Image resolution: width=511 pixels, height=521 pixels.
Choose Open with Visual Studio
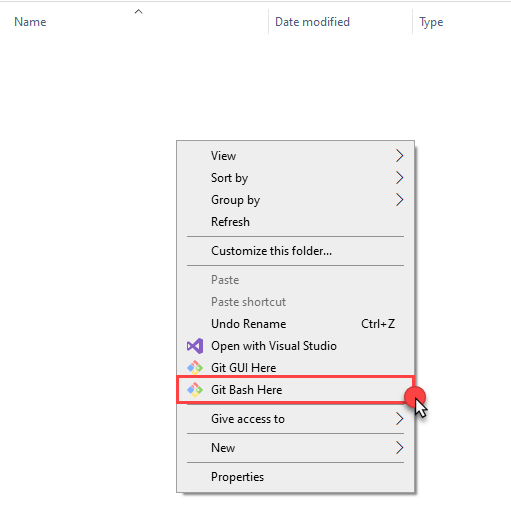295,346
